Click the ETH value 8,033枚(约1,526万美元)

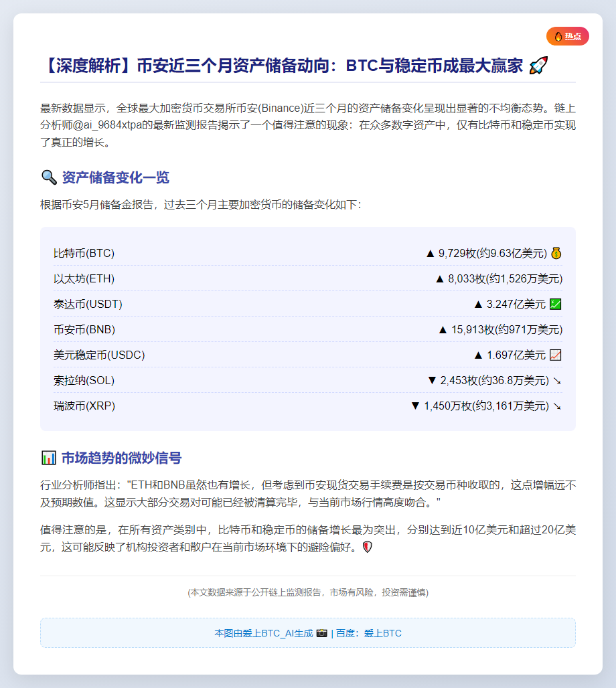click(x=506, y=278)
